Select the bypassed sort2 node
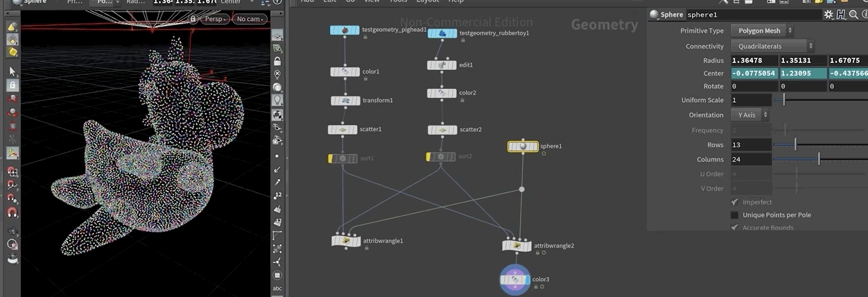 441,157
